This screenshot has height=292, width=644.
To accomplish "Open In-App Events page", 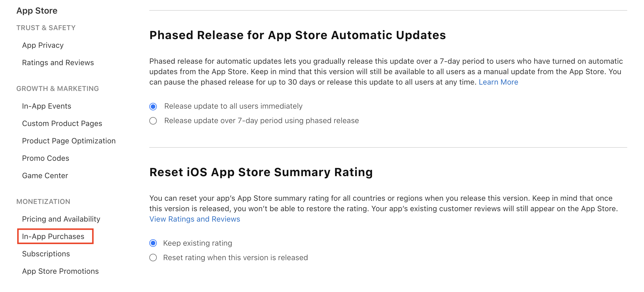I will coord(47,106).
